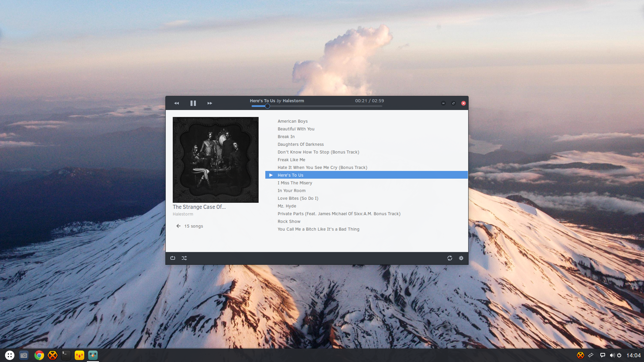Viewport: 644px width, 362px height.
Task: Open player settings gear
Action: (x=461, y=258)
